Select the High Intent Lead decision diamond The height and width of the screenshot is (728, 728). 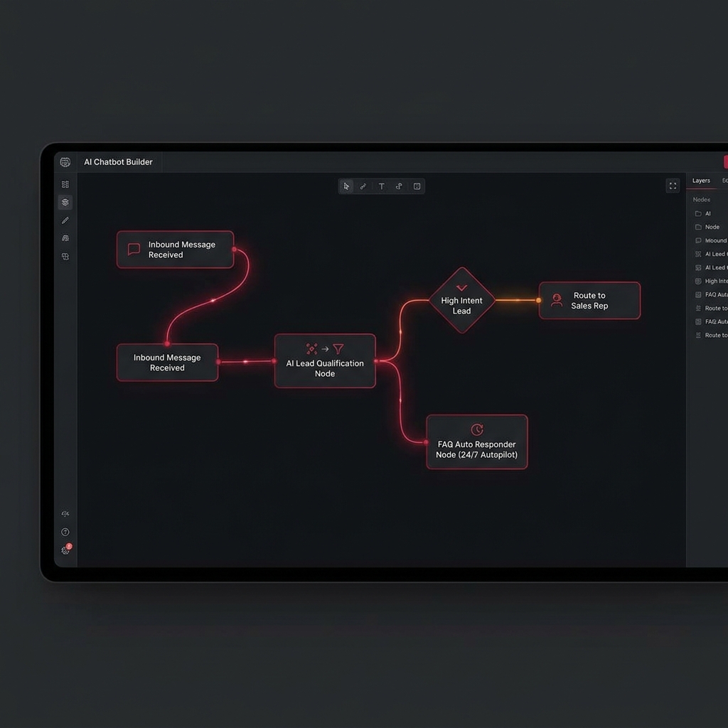click(461, 300)
